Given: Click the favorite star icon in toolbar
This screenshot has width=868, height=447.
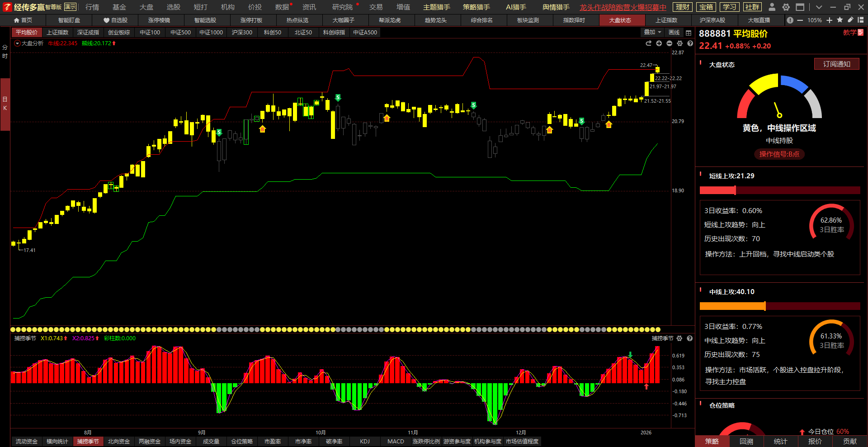Looking at the screenshot, I should (840, 20).
